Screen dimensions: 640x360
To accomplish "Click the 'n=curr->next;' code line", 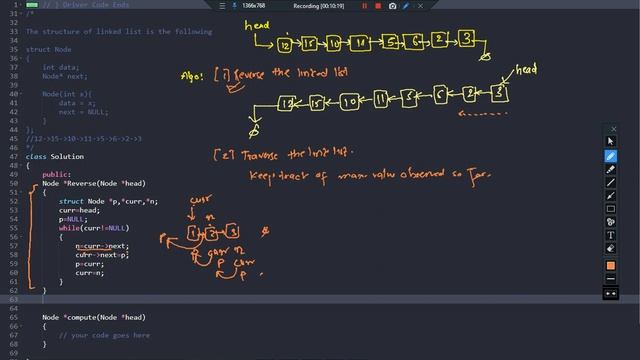I will click(102, 246).
